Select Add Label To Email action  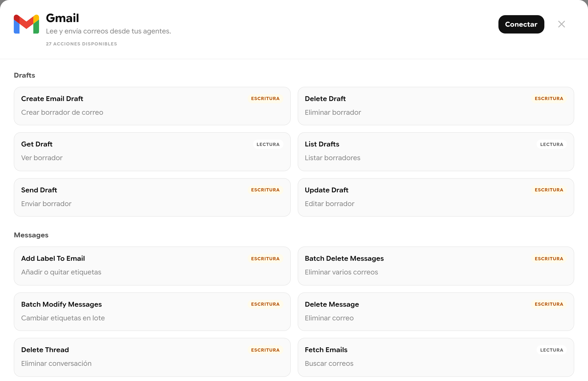coord(152,266)
